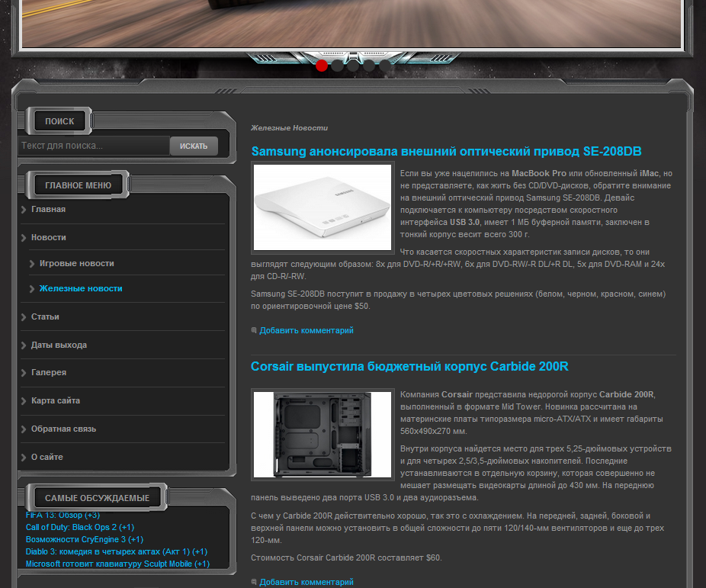Open Corsair Carbide 200R article headline
Viewport: 706px width, 588px height.
coord(409,367)
